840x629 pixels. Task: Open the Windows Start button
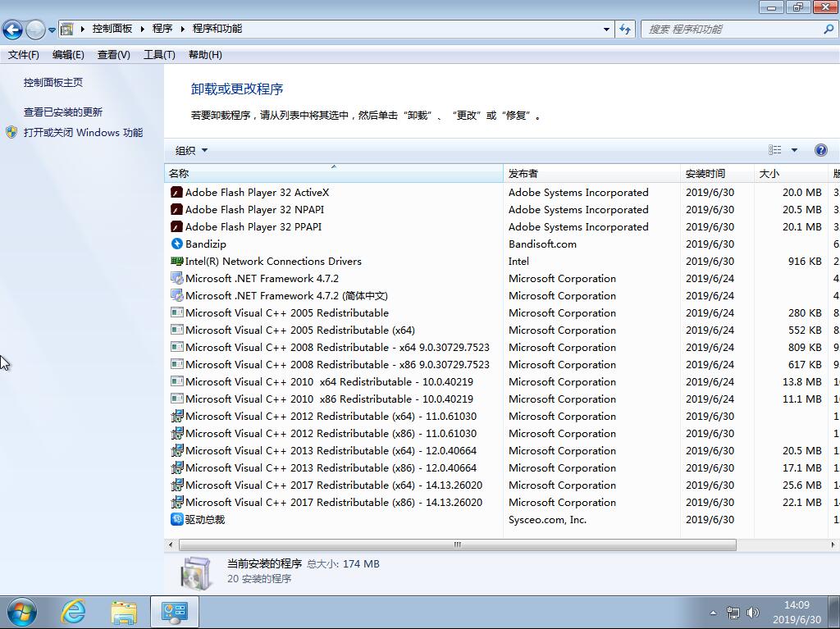pyautogui.click(x=21, y=612)
